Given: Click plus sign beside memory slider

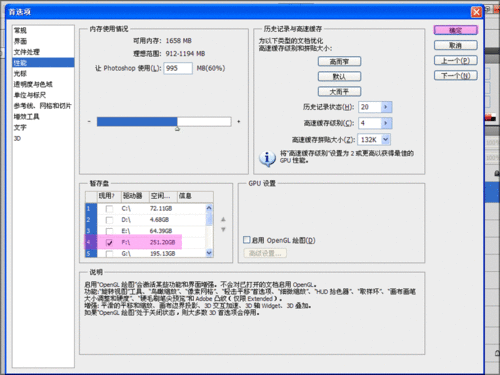Looking at the screenshot, I should click(239, 121).
